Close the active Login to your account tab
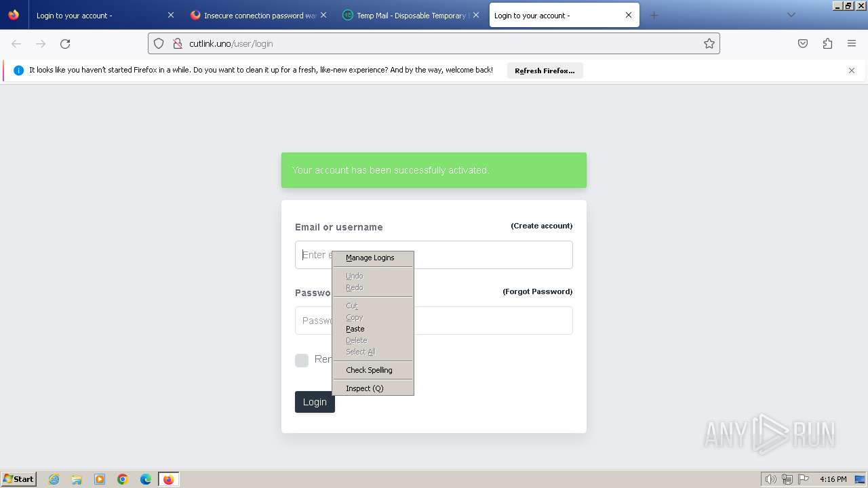 [x=629, y=15]
